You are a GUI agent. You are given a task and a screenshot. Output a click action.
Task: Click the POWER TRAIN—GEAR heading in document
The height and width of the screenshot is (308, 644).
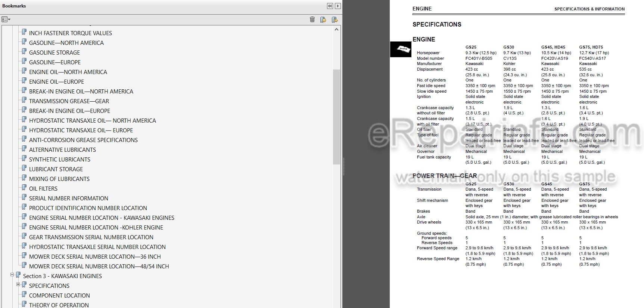tap(445, 176)
